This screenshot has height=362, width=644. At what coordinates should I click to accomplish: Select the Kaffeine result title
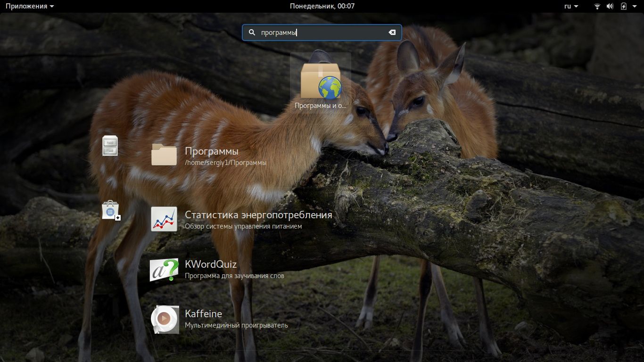click(203, 313)
